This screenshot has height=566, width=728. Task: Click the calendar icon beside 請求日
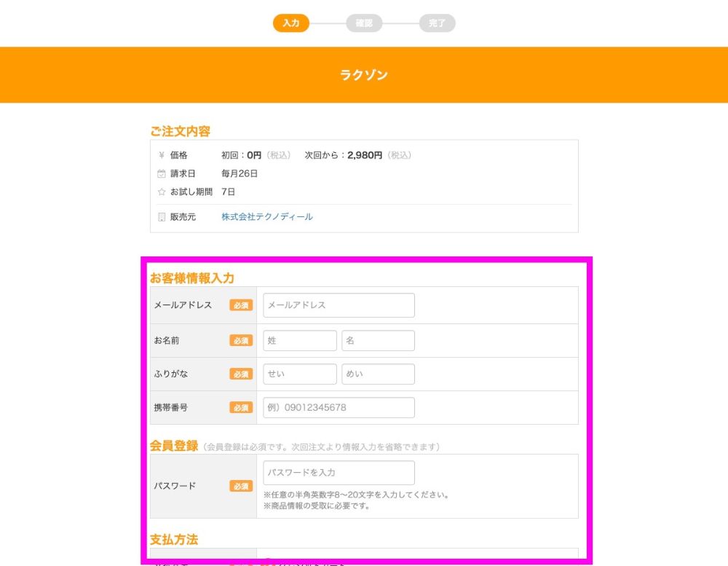click(161, 173)
